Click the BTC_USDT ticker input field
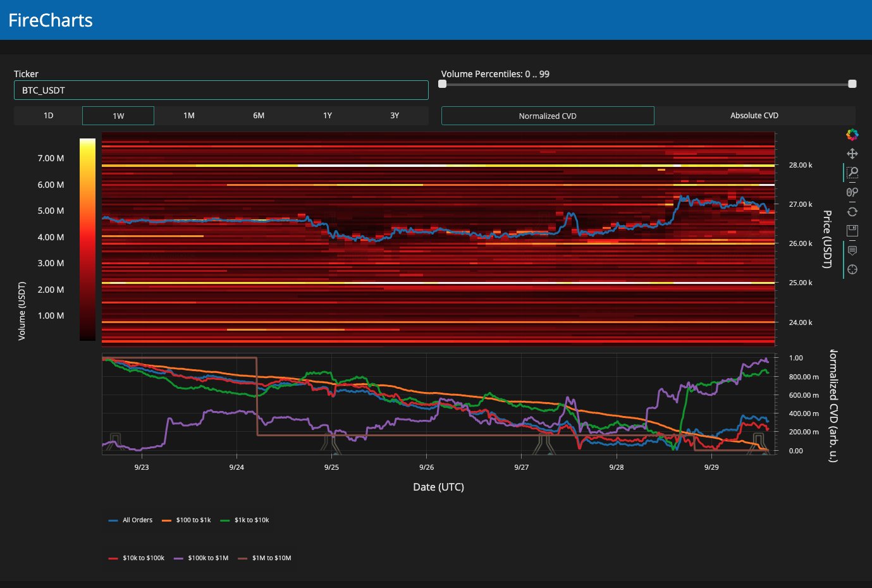Screen dimensions: 872x588 click(221, 90)
